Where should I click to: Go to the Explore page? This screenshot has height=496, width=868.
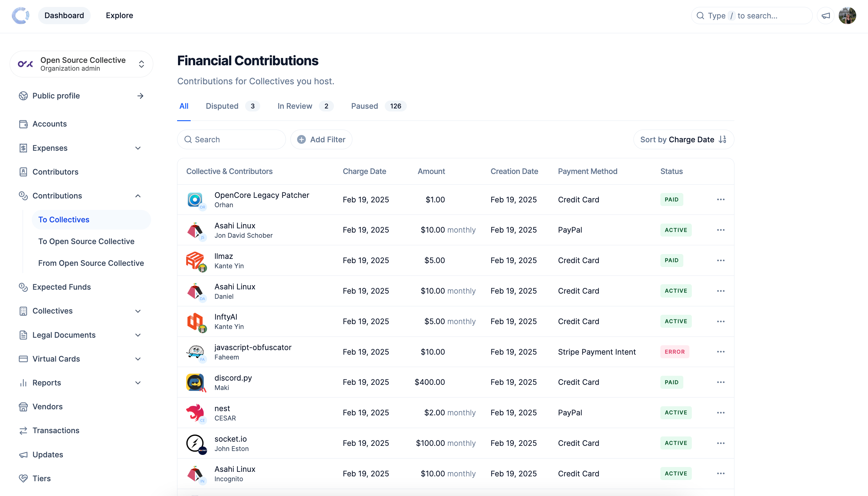(x=119, y=16)
